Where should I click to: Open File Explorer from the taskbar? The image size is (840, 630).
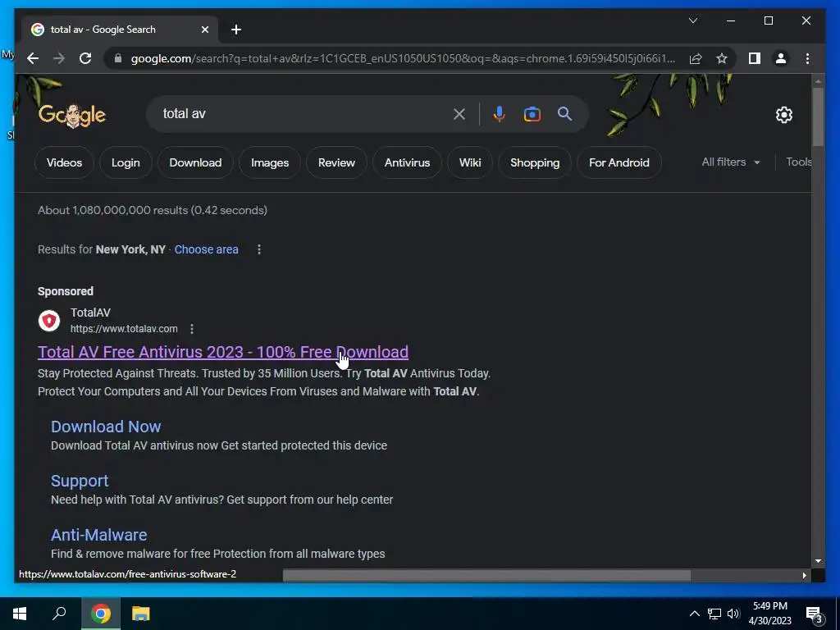tap(140, 614)
